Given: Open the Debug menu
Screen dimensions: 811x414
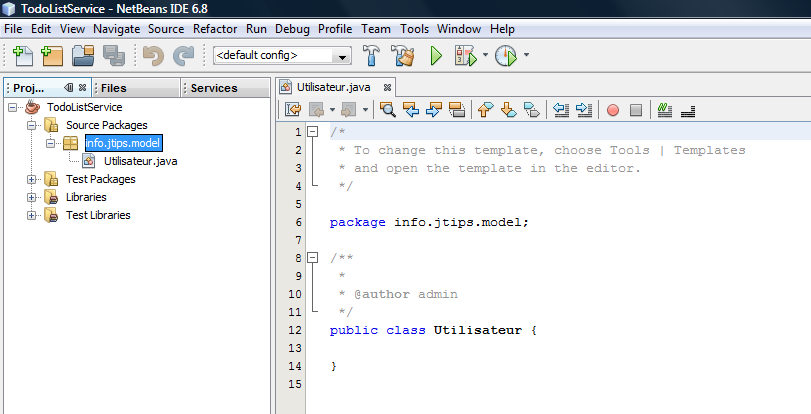Looking at the screenshot, I should click(x=292, y=29).
